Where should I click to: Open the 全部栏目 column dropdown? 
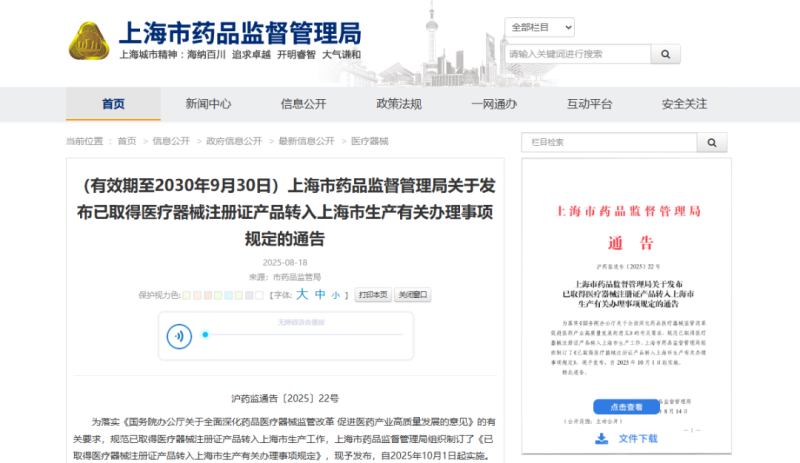click(539, 27)
